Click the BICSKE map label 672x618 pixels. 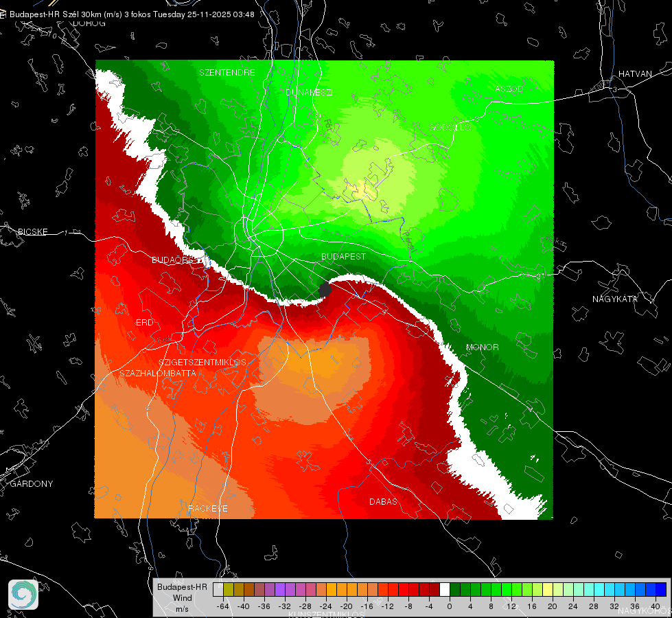click(32, 231)
